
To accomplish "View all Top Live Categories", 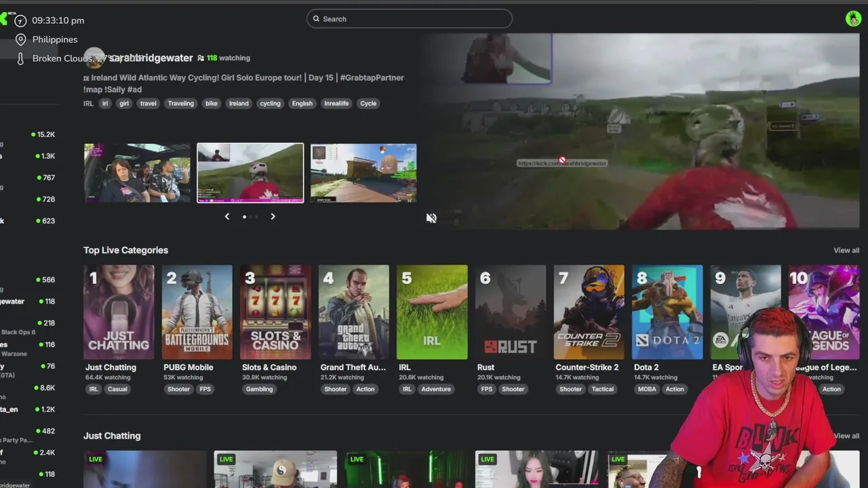I will [x=846, y=251].
